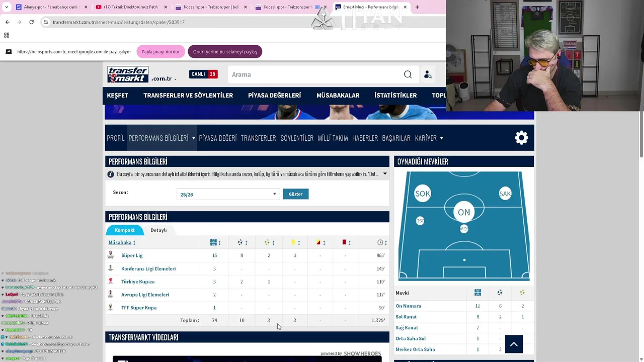Open the user login profile icon
The width and height of the screenshot is (644, 362).
[428, 74]
